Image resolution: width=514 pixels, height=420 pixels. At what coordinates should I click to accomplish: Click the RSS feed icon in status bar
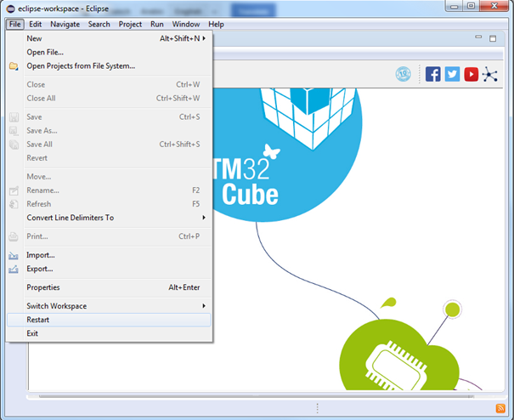(x=500, y=408)
